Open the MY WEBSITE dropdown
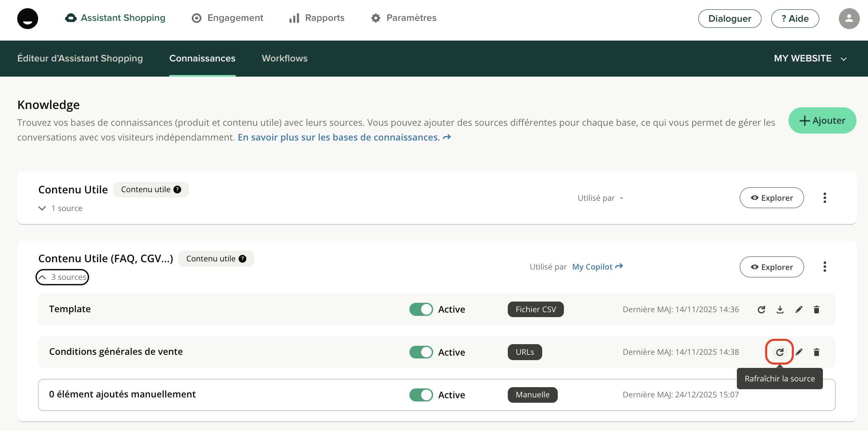The width and height of the screenshot is (868, 431). pyautogui.click(x=810, y=59)
